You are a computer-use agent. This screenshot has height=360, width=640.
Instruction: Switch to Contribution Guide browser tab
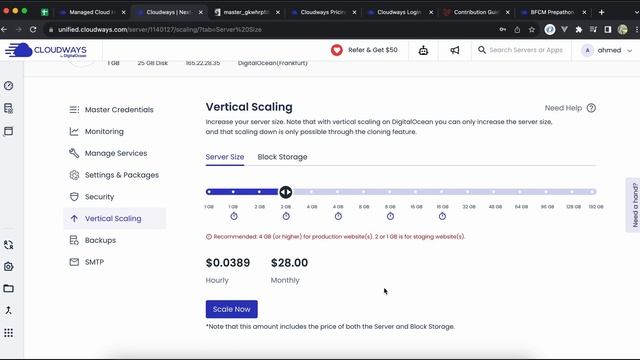tap(477, 12)
